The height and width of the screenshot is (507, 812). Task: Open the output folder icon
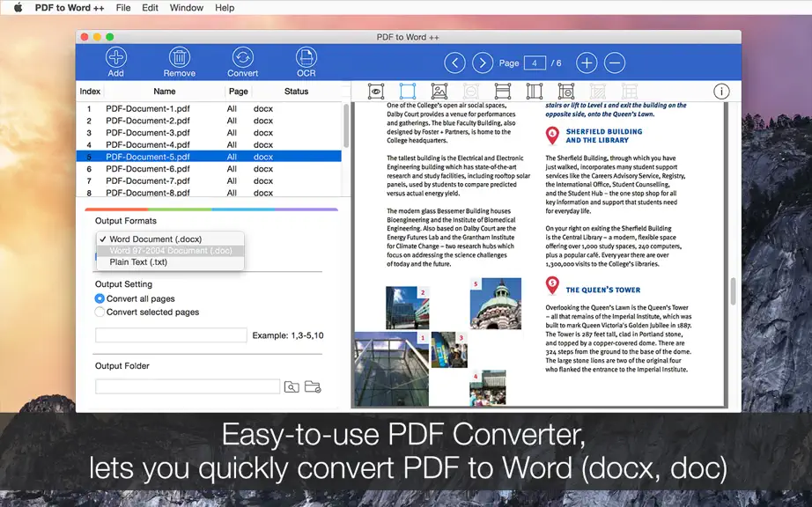tap(313, 386)
